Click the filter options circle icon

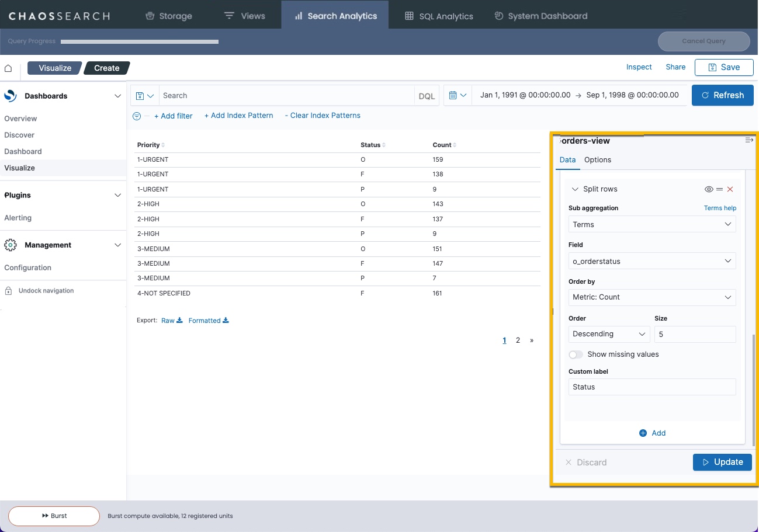tap(137, 116)
